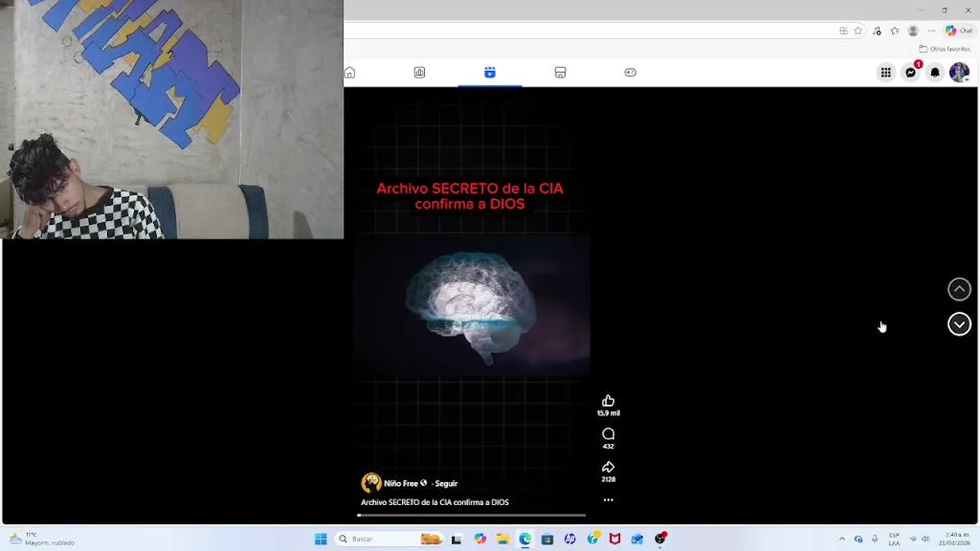980x551 pixels.
Task: Share the reel with arrow icon
Action: [608, 467]
